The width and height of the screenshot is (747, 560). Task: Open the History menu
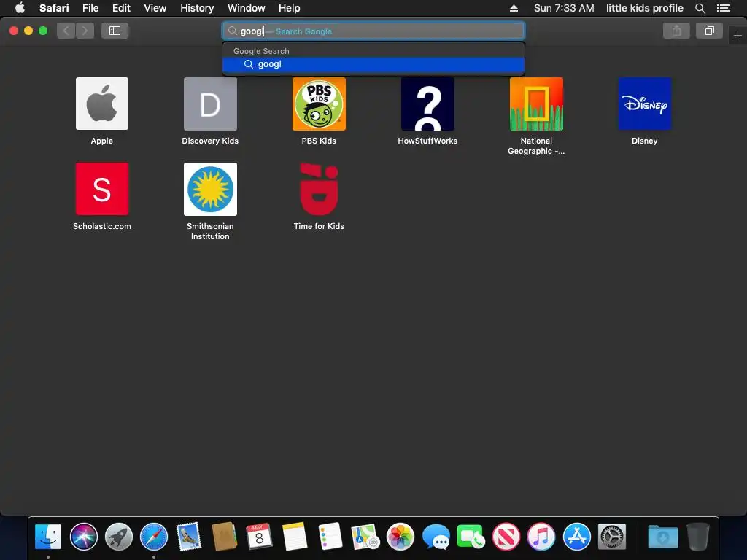(x=197, y=8)
